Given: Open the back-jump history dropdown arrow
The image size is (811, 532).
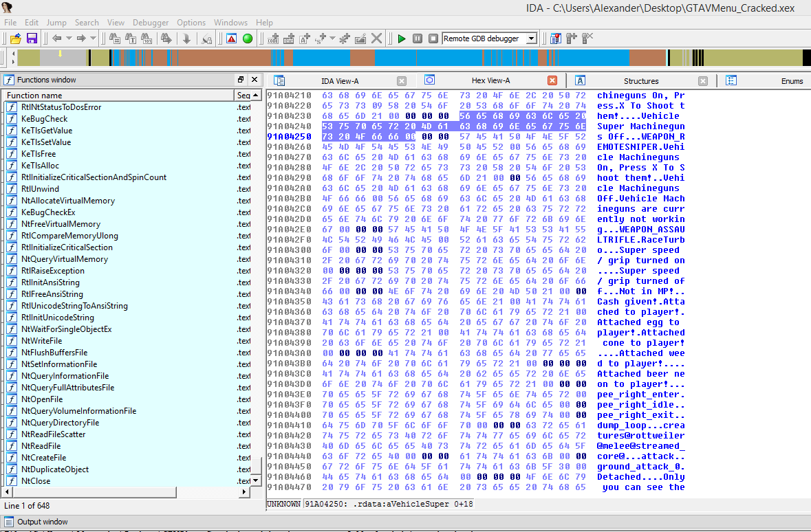Looking at the screenshot, I should [x=69, y=38].
